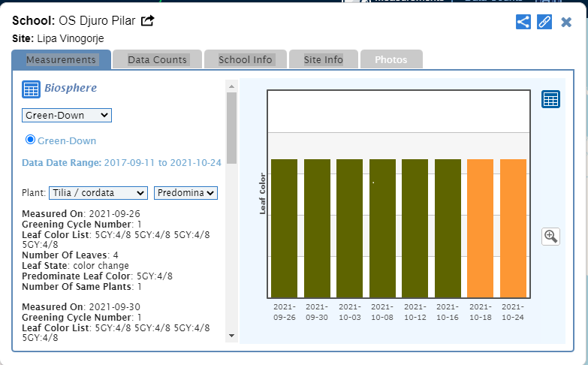Click the share icon
588x365 pixels.
click(x=523, y=22)
